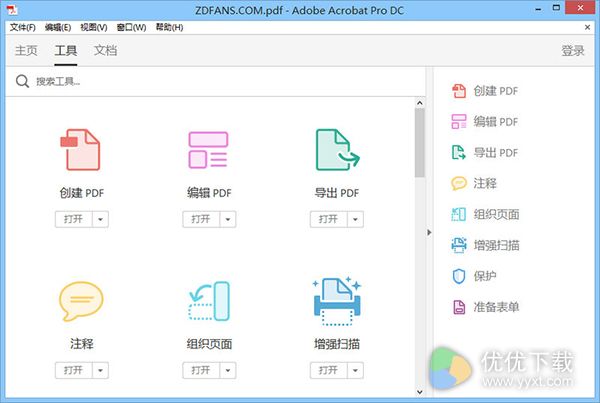The width and height of the screenshot is (600, 403).
Task: Open the 视图(V) menu
Action: (94, 27)
